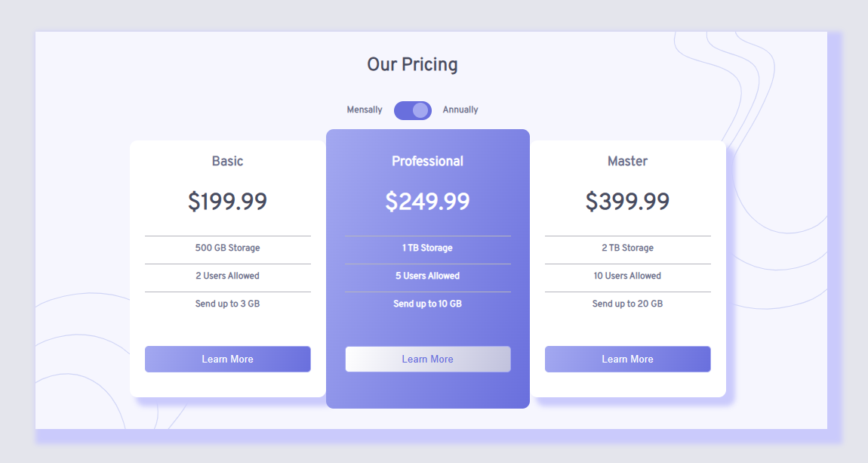Click the 5 Users Allowed feature row
The height and width of the screenshot is (463, 868).
(427, 276)
